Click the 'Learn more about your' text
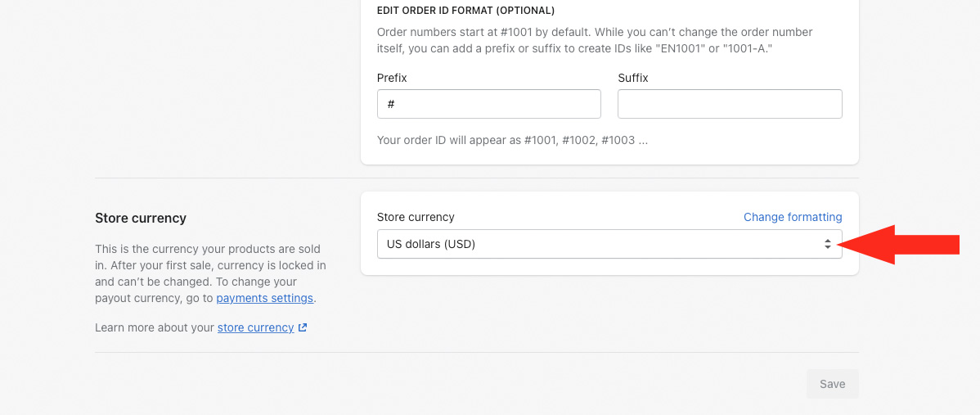The image size is (980, 415). 155,327
